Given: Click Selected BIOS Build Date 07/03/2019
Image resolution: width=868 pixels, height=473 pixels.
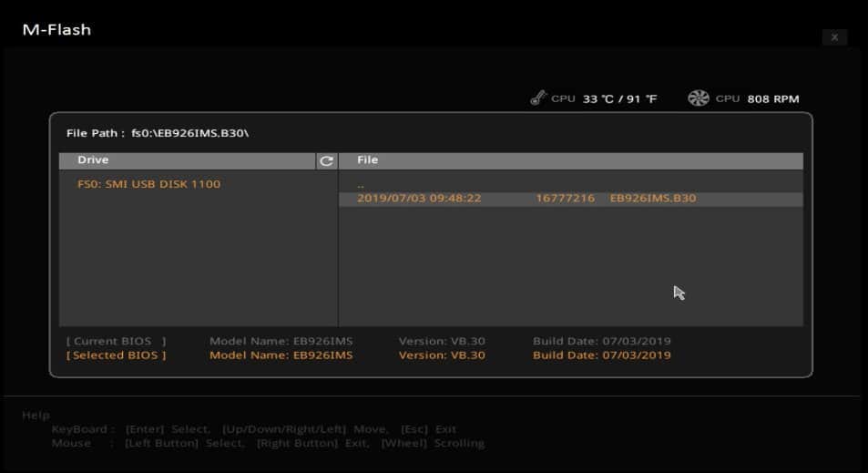Looking at the screenshot, I should pyautogui.click(x=602, y=355).
